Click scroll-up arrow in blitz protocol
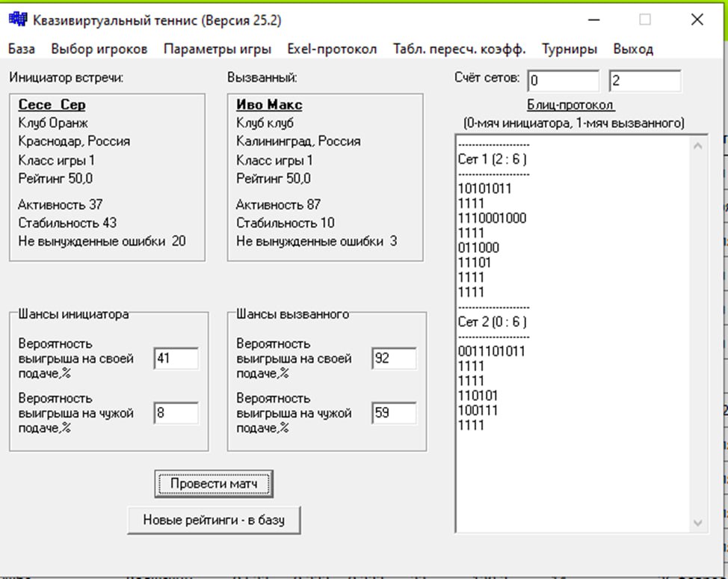Viewport: 728px width, 579px height. 698,147
